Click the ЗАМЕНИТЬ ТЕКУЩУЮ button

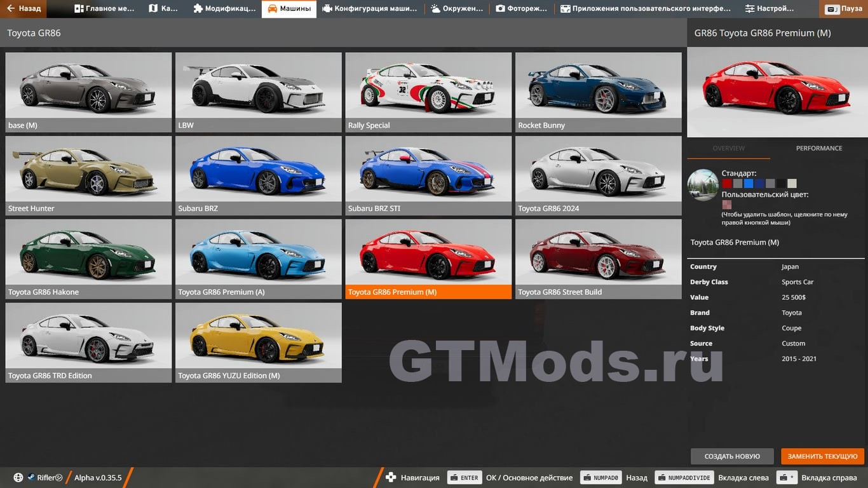[822, 456]
